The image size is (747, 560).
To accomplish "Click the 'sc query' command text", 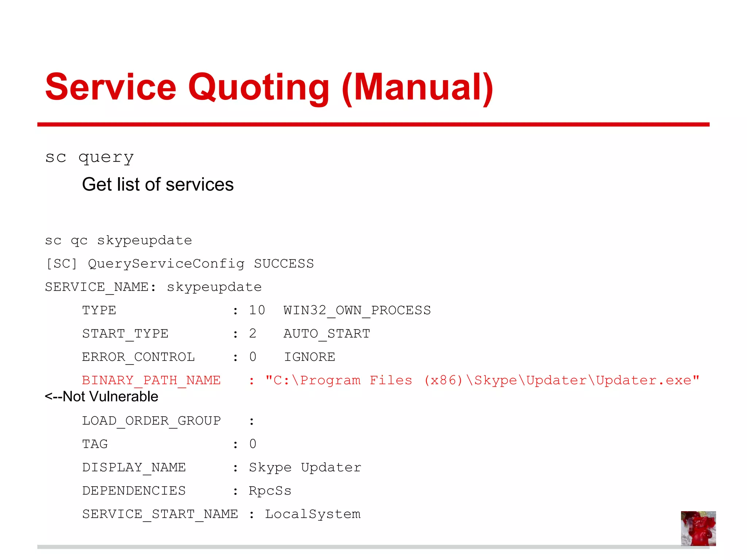I will click(x=89, y=157).
